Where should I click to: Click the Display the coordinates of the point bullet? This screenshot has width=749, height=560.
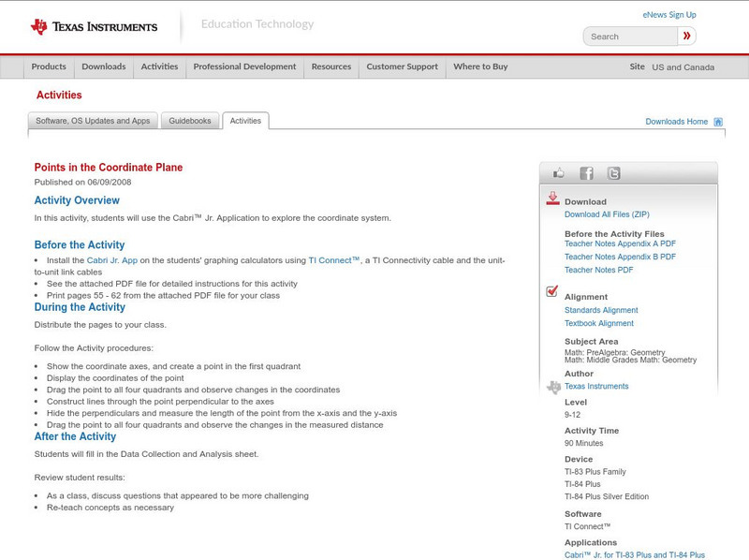click(115, 378)
